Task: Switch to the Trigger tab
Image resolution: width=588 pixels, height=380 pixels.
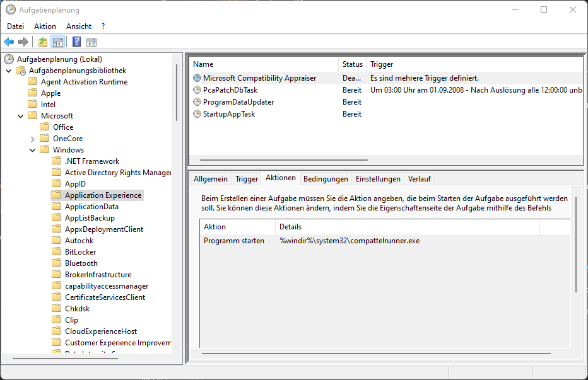Action: pyautogui.click(x=247, y=179)
